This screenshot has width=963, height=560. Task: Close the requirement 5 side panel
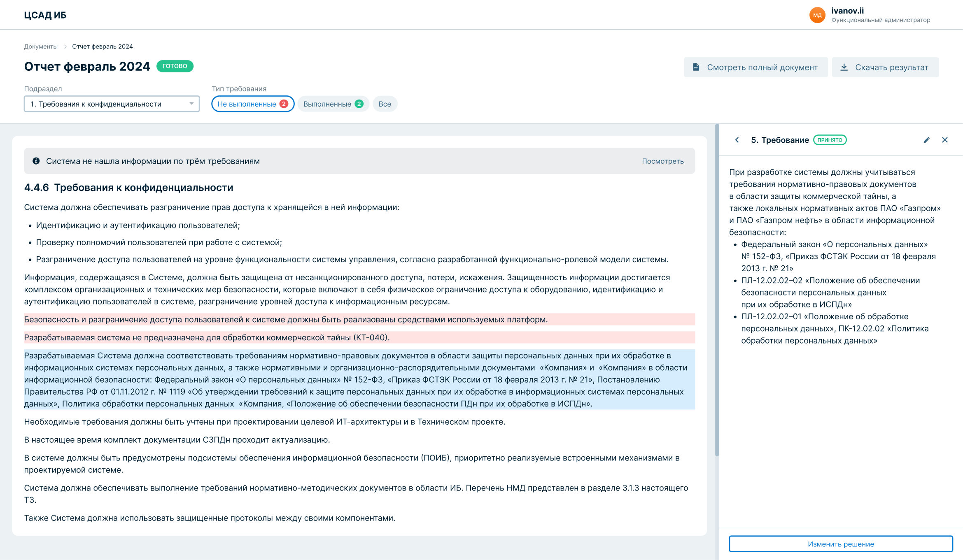coord(944,140)
